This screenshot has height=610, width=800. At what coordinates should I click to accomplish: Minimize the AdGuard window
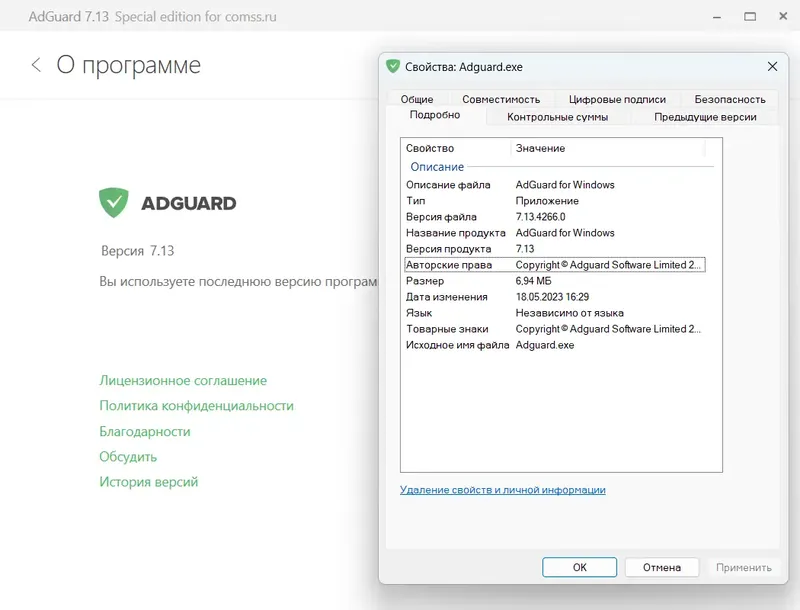tap(716, 16)
